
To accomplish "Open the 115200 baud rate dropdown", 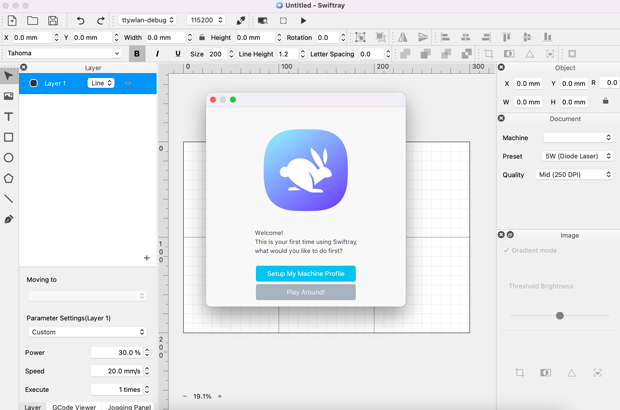I will pyautogui.click(x=206, y=20).
